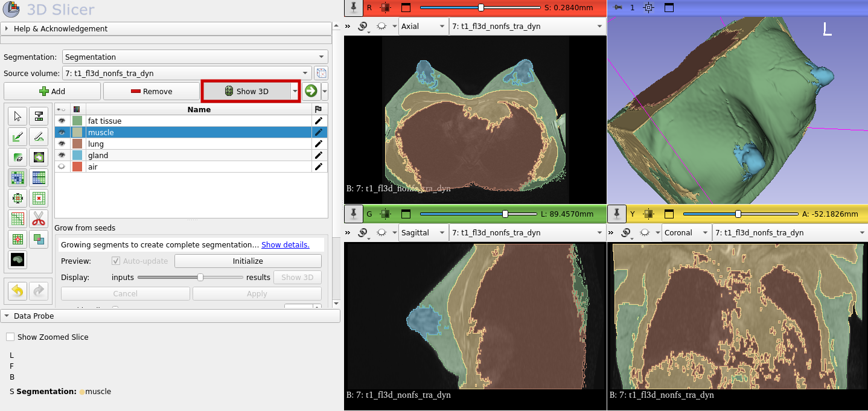
Task: Select the Paint effect
Action: coord(18,136)
